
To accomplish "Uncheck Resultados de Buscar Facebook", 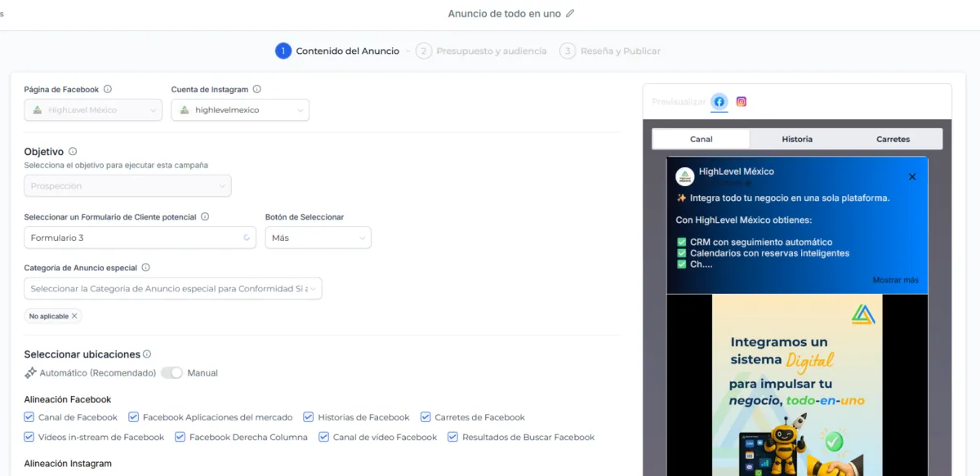I will (453, 437).
